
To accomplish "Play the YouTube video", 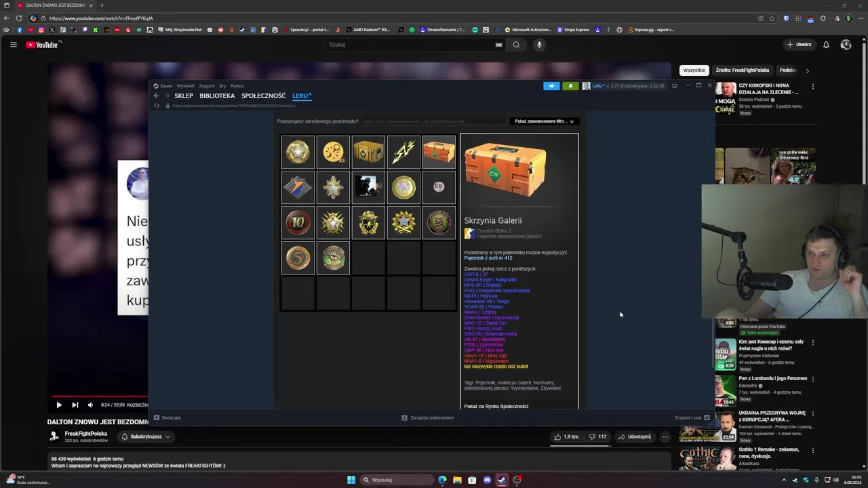I will pos(59,405).
